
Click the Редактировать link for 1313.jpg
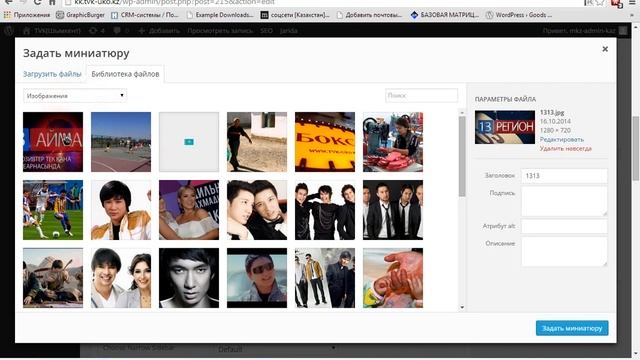(562, 140)
